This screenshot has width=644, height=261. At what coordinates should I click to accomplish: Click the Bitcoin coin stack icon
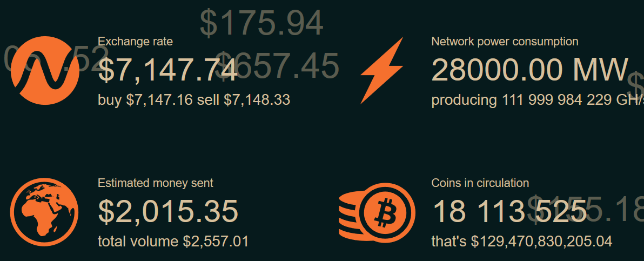(377, 212)
